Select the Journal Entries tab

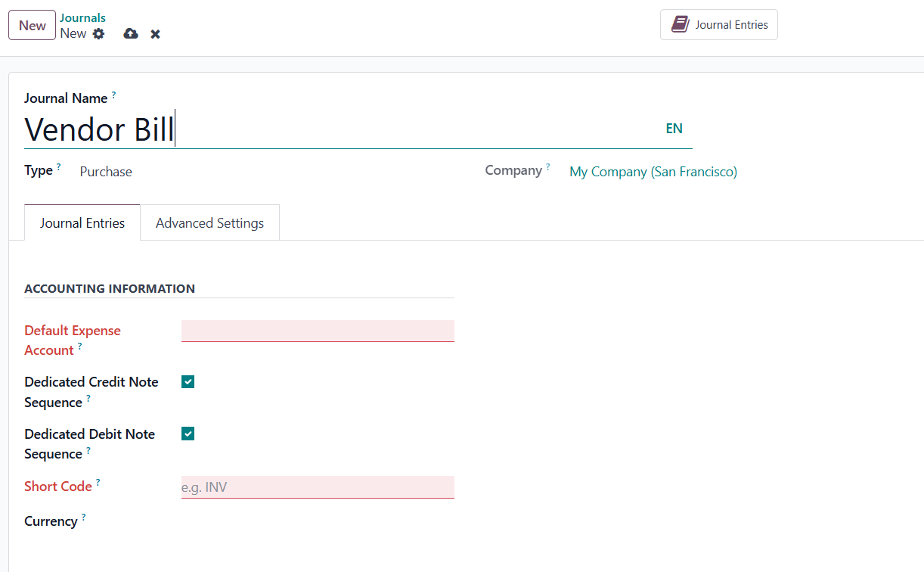tap(82, 223)
